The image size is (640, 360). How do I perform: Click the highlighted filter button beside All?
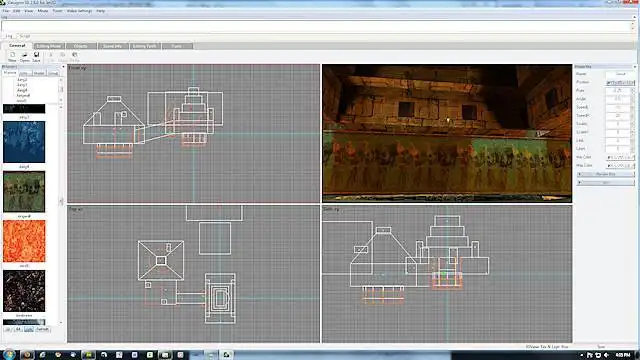tap(29, 329)
